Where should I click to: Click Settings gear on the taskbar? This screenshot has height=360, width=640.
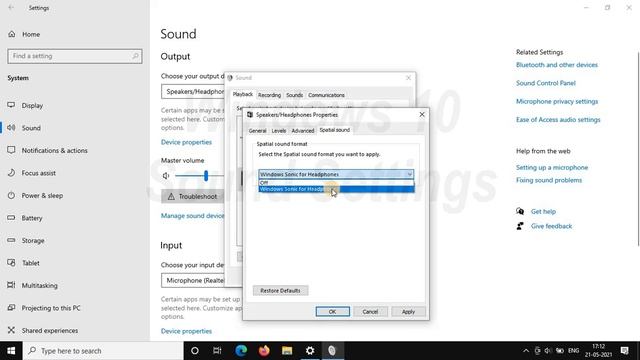[310, 351]
